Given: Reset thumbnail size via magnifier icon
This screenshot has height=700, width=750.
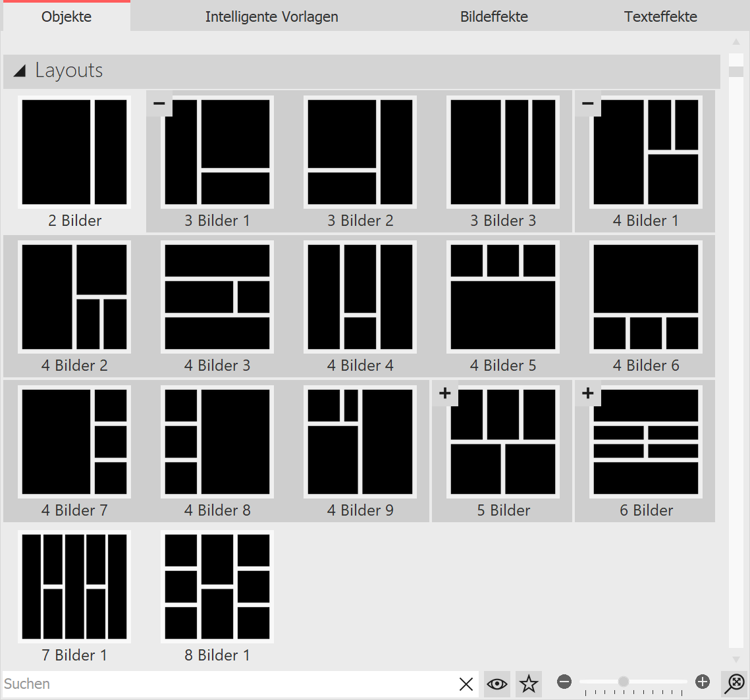Looking at the screenshot, I should 736,683.
